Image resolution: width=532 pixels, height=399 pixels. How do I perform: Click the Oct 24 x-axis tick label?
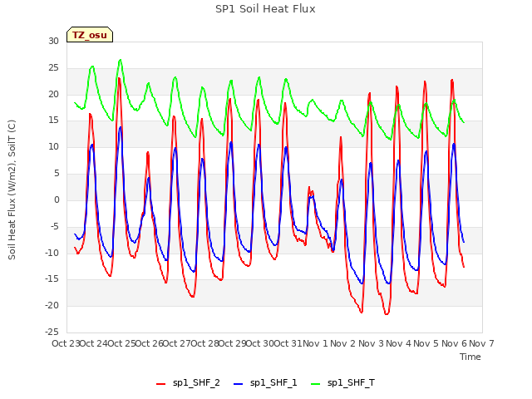click(x=93, y=343)
